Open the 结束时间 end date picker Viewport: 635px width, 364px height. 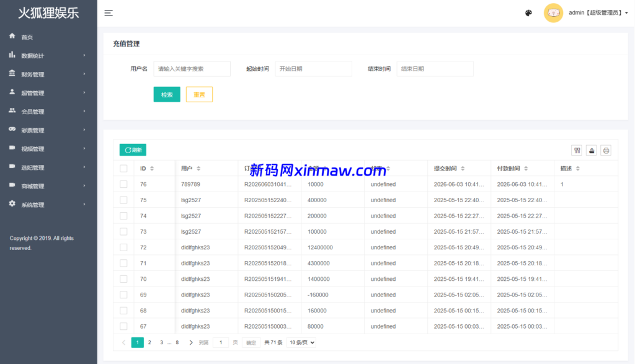click(x=435, y=69)
